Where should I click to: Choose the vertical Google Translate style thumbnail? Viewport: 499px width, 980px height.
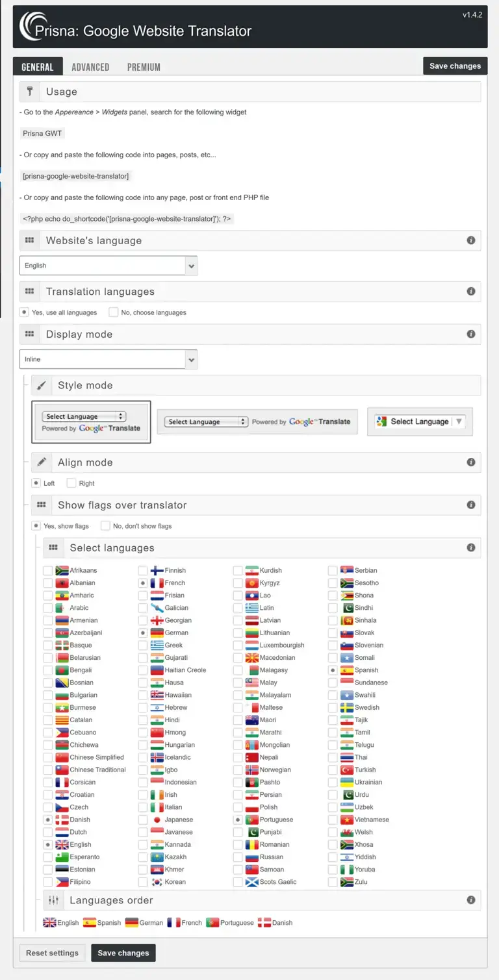(x=91, y=422)
